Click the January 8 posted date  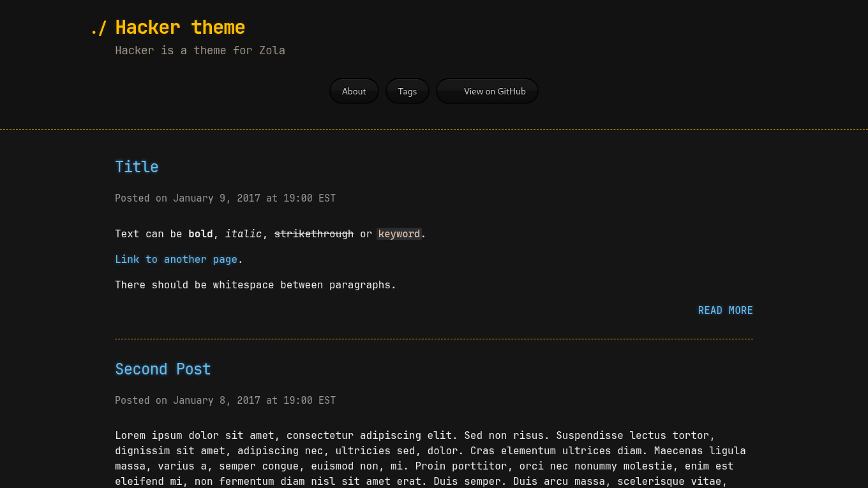[x=225, y=400]
